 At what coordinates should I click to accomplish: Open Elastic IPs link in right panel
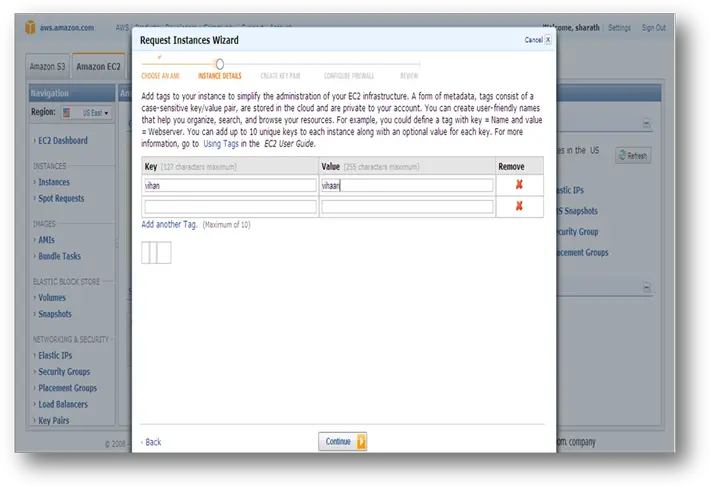pos(571,190)
